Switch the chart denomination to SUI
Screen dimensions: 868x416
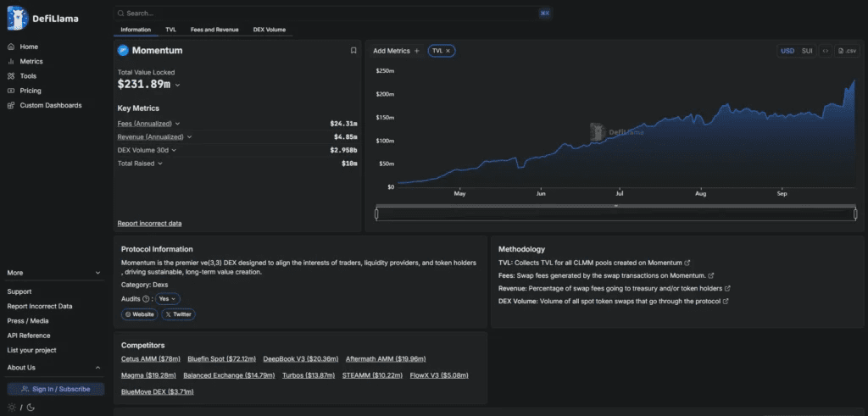point(807,51)
